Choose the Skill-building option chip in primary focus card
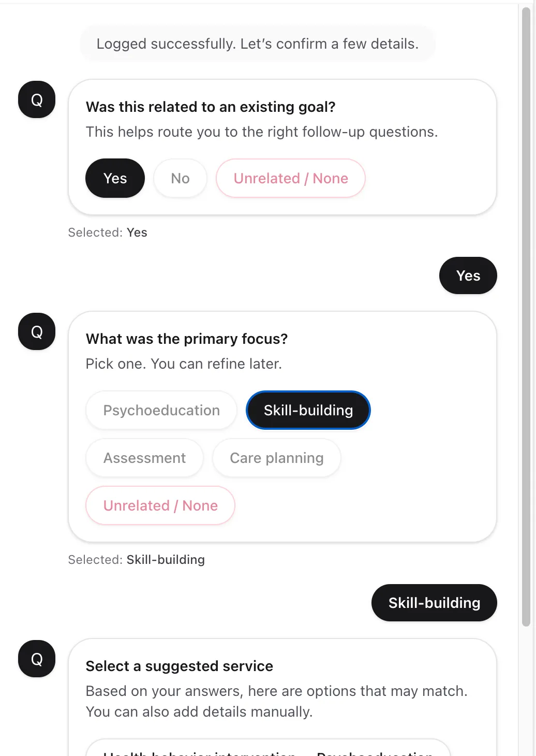This screenshot has width=536, height=756. pyautogui.click(x=308, y=410)
